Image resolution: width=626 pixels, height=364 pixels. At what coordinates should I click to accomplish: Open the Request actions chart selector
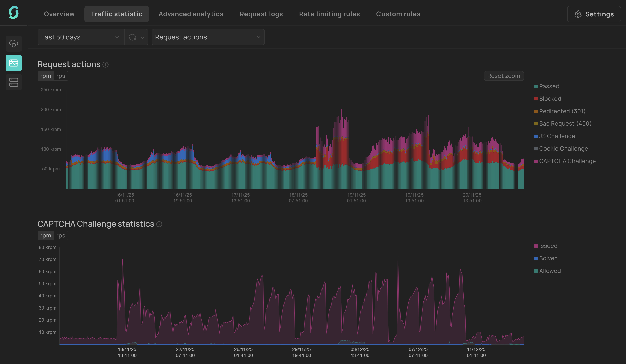coord(208,37)
